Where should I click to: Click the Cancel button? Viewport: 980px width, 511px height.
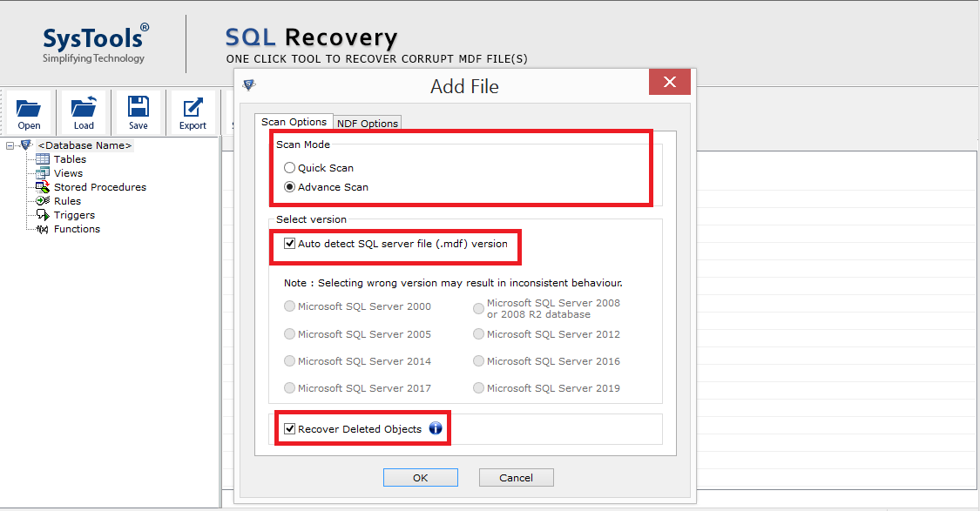point(517,477)
